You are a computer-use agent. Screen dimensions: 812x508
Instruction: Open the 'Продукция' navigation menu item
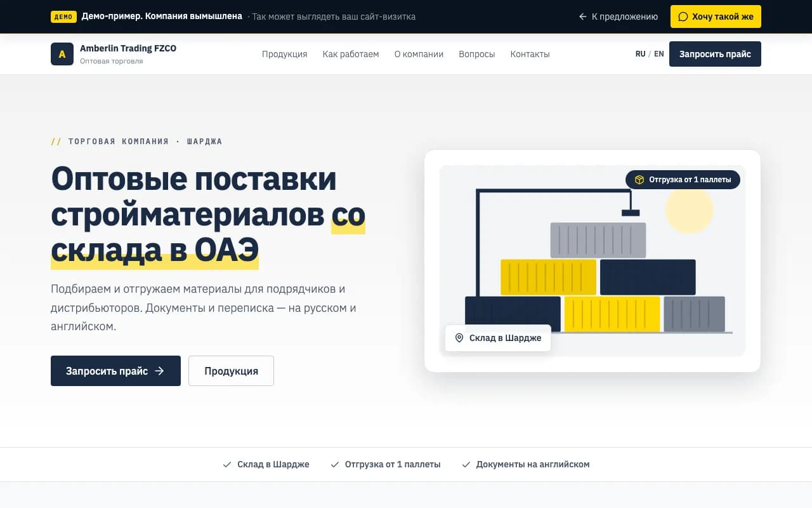tap(285, 54)
